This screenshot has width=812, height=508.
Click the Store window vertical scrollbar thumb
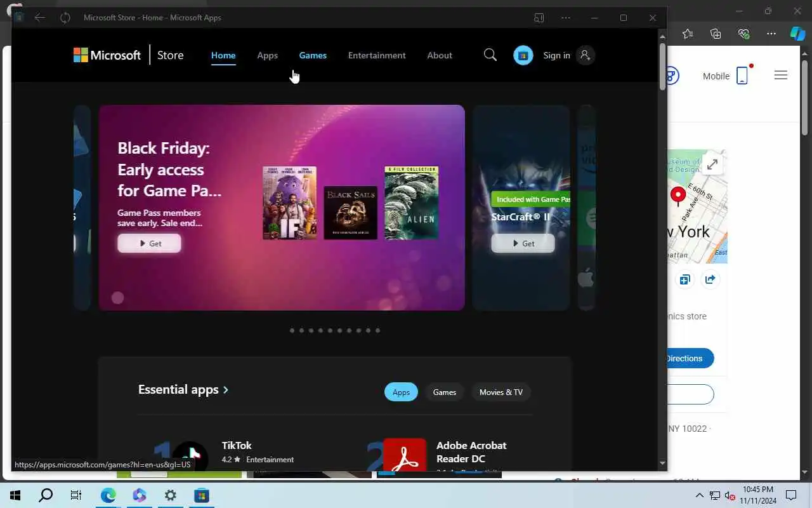coord(662,66)
